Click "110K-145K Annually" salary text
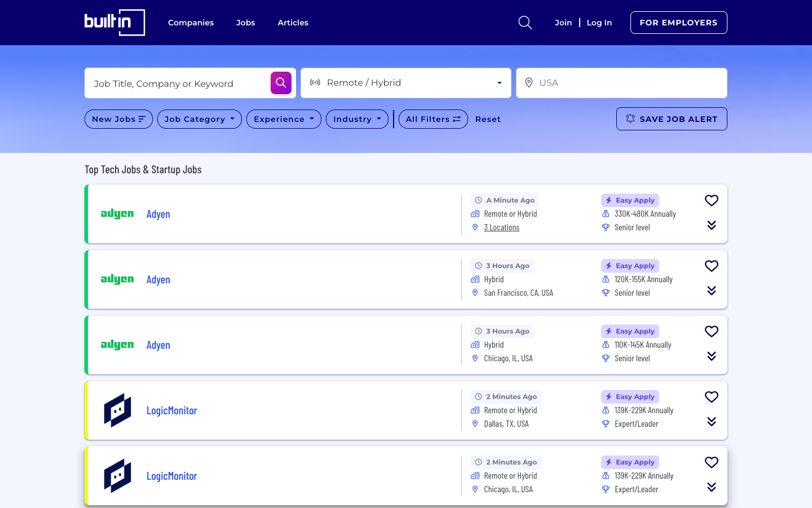The image size is (812, 508). point(643,345)
